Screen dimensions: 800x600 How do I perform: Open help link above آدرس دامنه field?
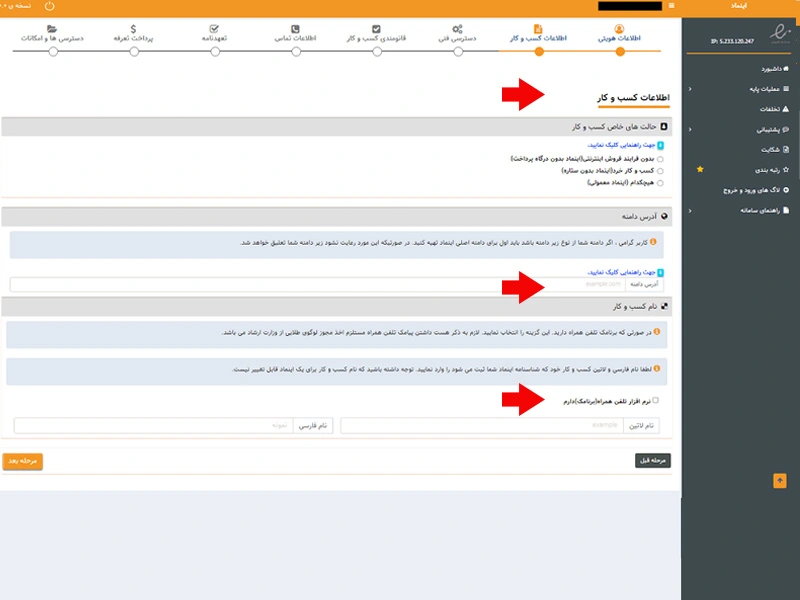coord(621,272)
